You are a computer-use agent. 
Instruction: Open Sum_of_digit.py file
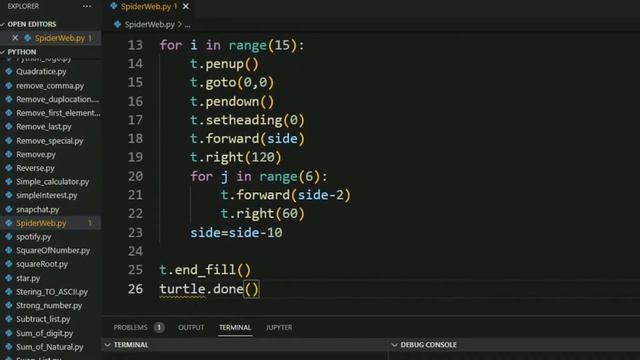point(44,333)
